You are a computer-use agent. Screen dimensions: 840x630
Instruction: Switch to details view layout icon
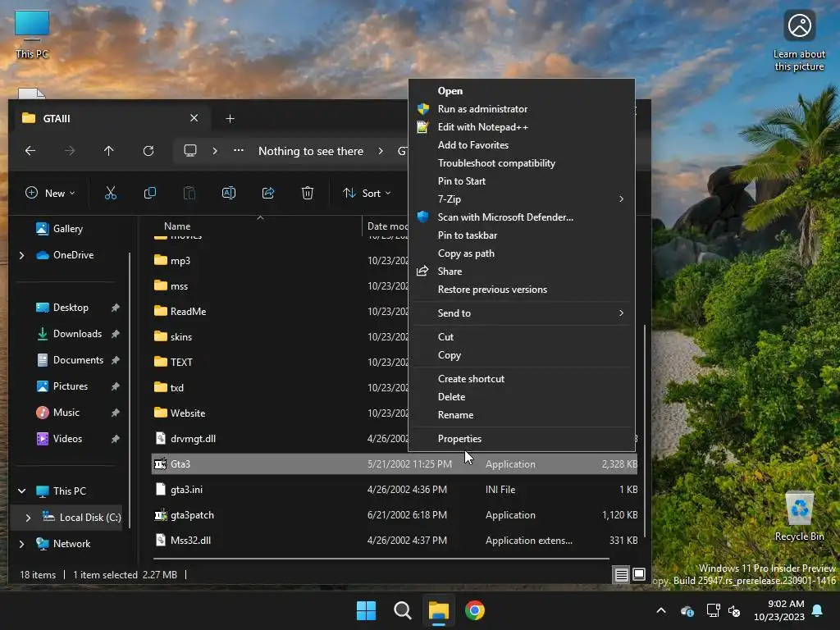point(622,575)
